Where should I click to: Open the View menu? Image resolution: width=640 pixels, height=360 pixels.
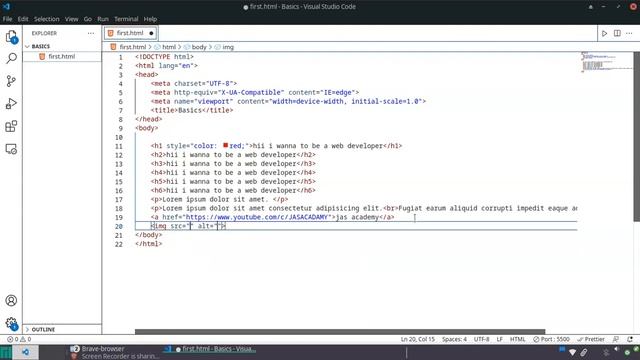(x=71, y=19)
